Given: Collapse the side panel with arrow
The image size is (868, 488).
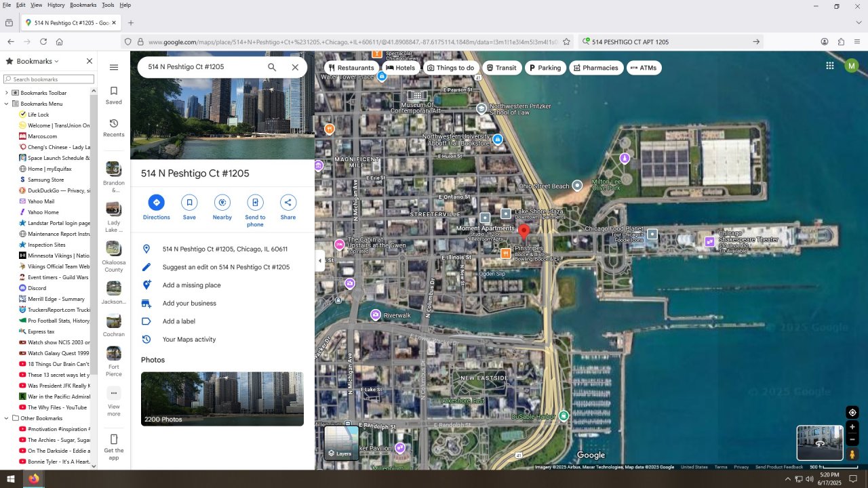Looking at the screenshot, I should (x=319, y=260).
